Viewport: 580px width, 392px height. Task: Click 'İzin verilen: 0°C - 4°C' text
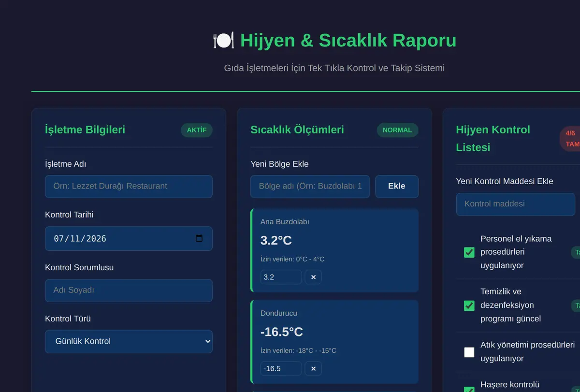click(292, 259)
